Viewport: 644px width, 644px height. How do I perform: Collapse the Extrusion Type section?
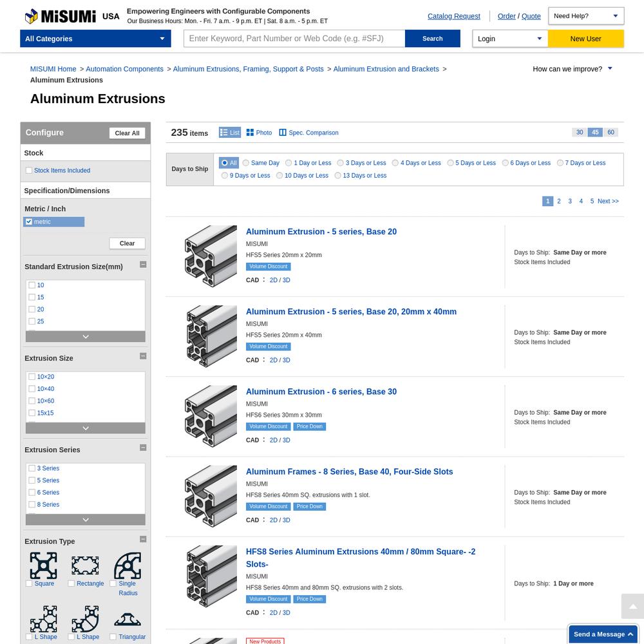(x=143, y=539)
